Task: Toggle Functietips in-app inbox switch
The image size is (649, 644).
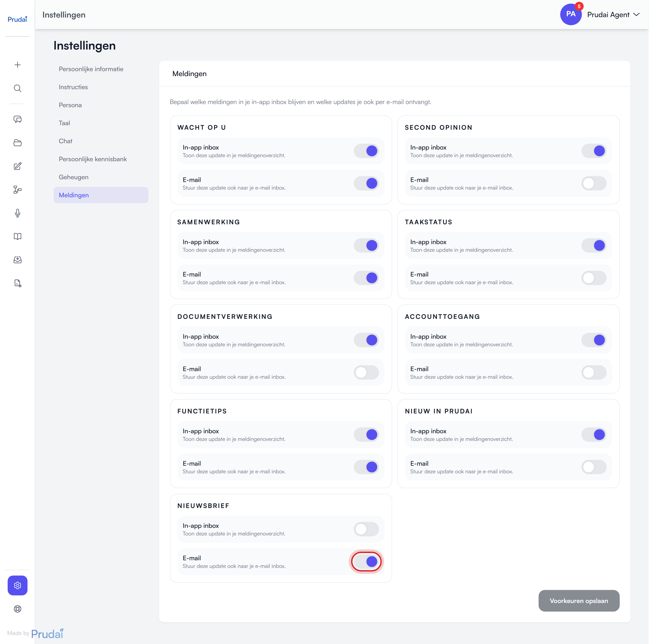Action: point(366,435)
